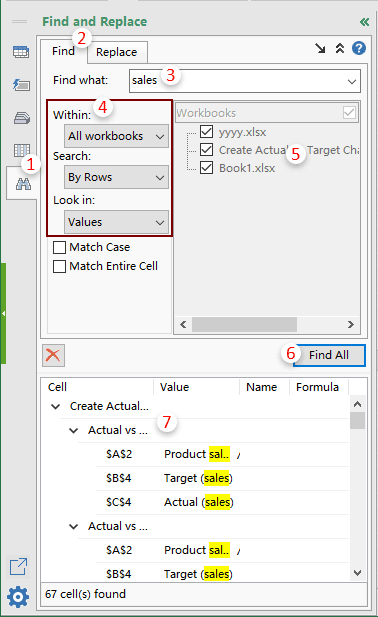Open the Workbook & Sheet pane icon

(21, 52)
